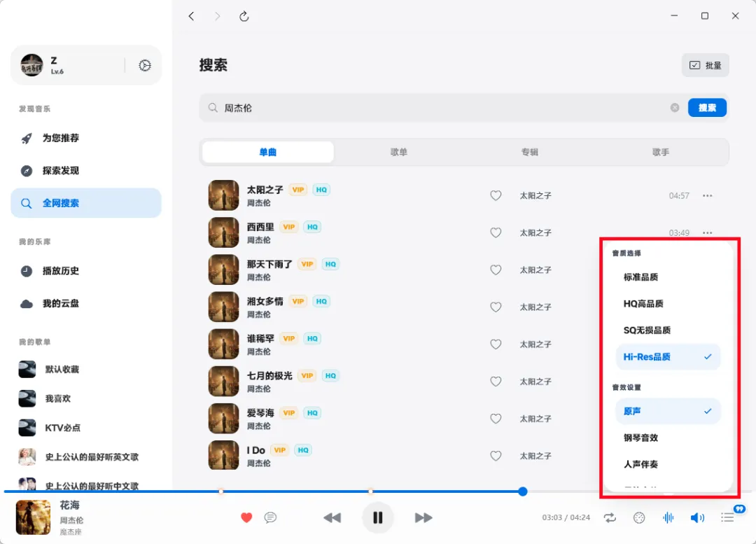Open the 默认收藏 playlist

tap(86, 370)
